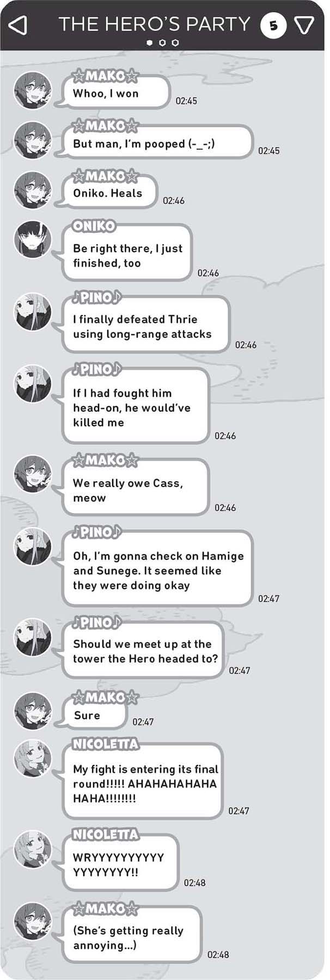Select the first page indicator dot

[149, 42]
